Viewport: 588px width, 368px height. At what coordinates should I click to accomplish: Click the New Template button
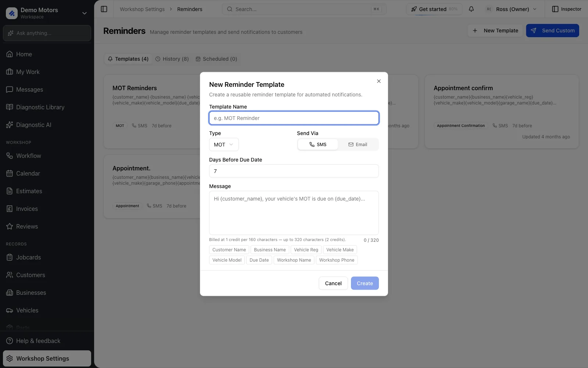point(495,31)
